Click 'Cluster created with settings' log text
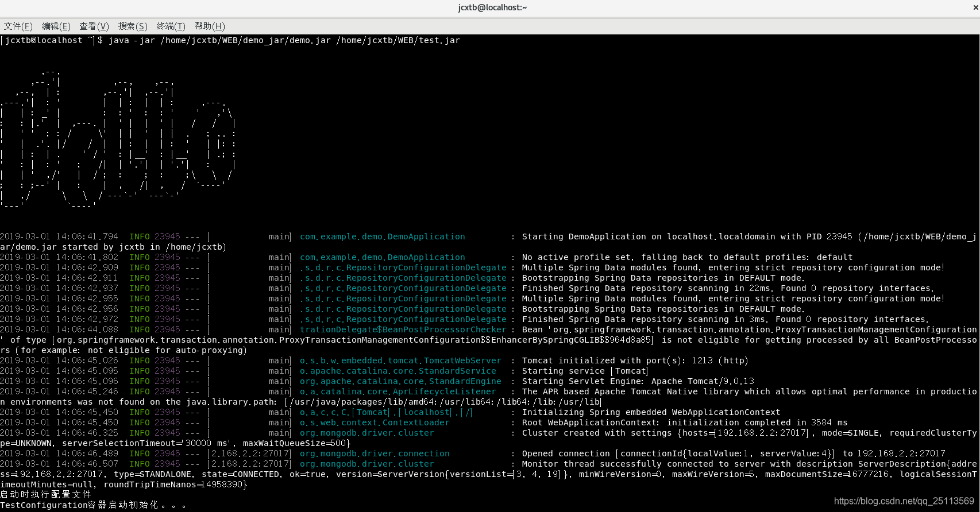This screenshot has width=980, height=512. 596,433
